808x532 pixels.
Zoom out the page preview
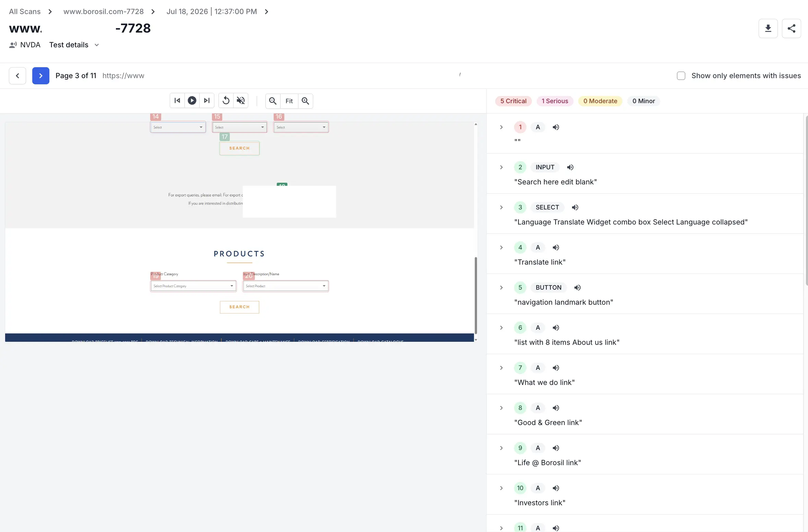(273, 101)
